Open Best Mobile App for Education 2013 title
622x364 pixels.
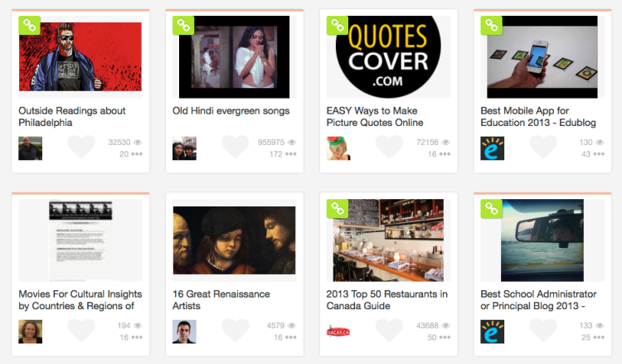tap(538, 117)
